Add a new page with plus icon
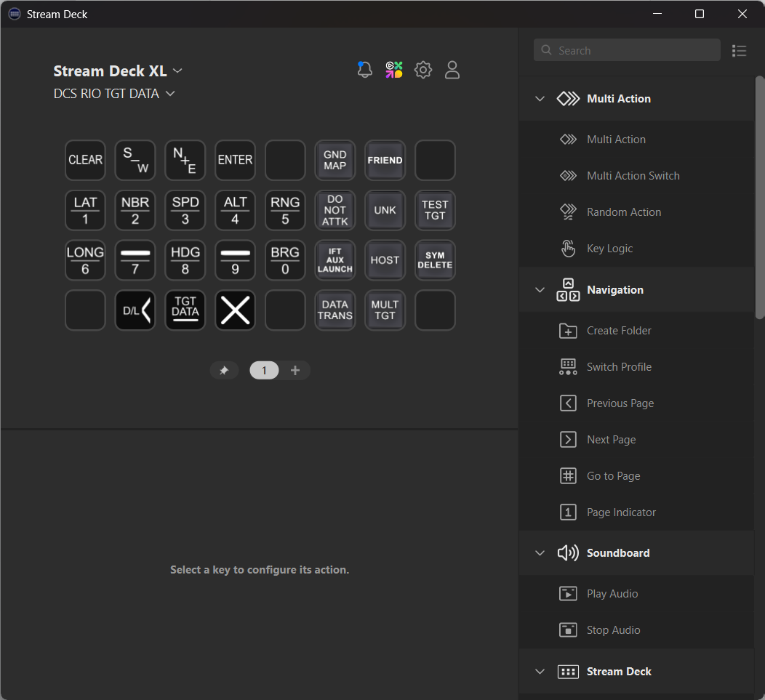This screenshot has width=765, height=700. (295, 371)
